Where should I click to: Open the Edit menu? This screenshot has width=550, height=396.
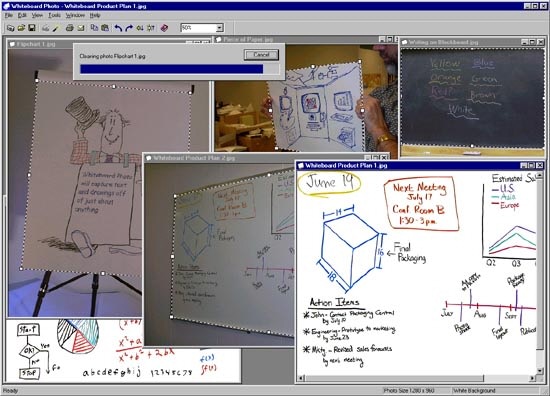pyautogui.click(x=22, y=15)
